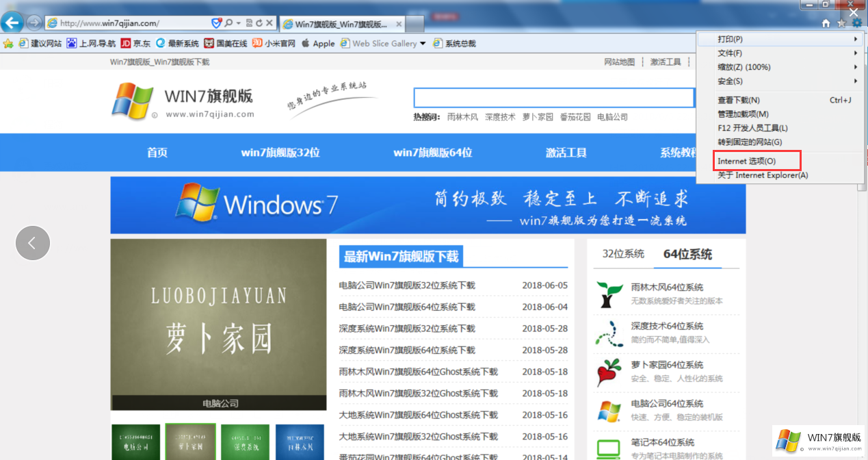The image size is (868, 460).
Task: Open a new tab with the blank tab button
Action: (x=416, y=24)
